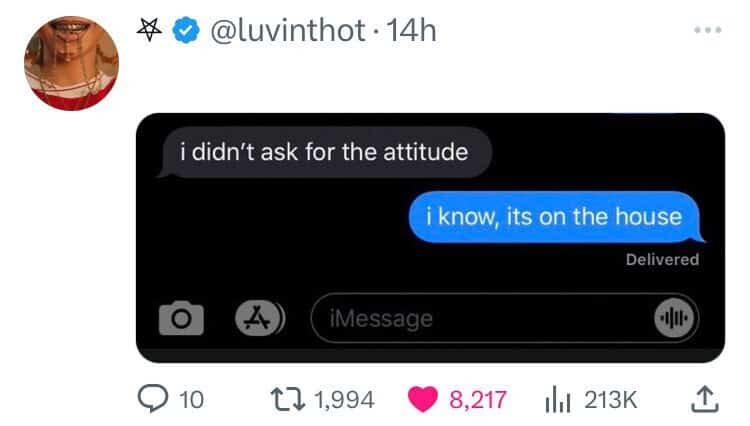Click the 8,217 likes count
The image size is (750, 426).
478,400
